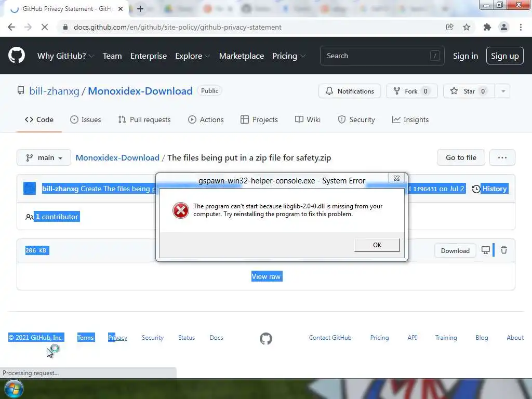
Task: Expand the Pricing header menu
Action: click(x=289, y=56)
